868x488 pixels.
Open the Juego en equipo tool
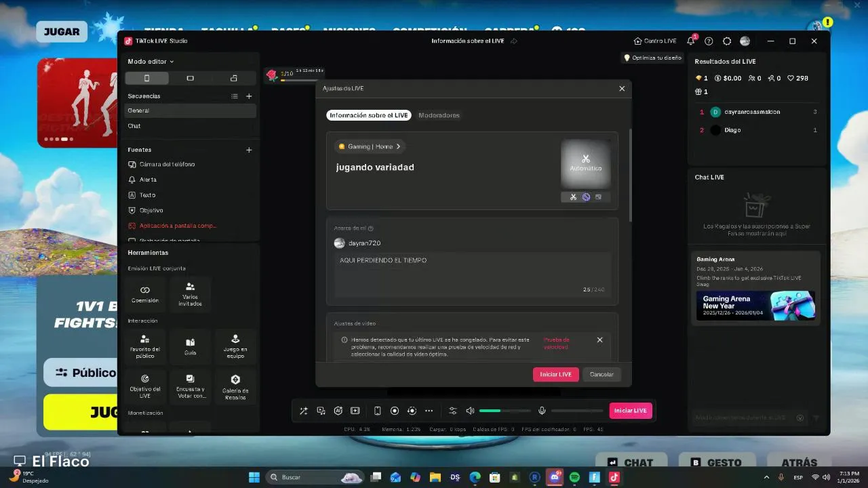[x=235, y=346]
